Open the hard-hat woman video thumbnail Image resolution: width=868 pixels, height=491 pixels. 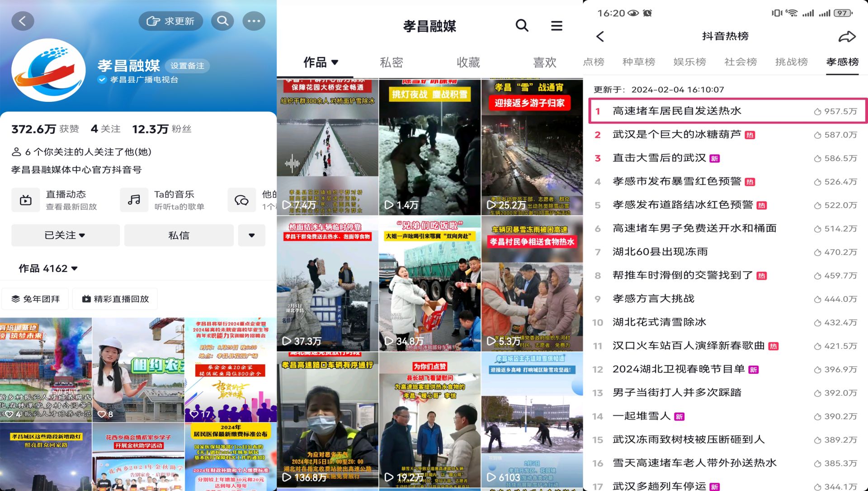(138, 370)
